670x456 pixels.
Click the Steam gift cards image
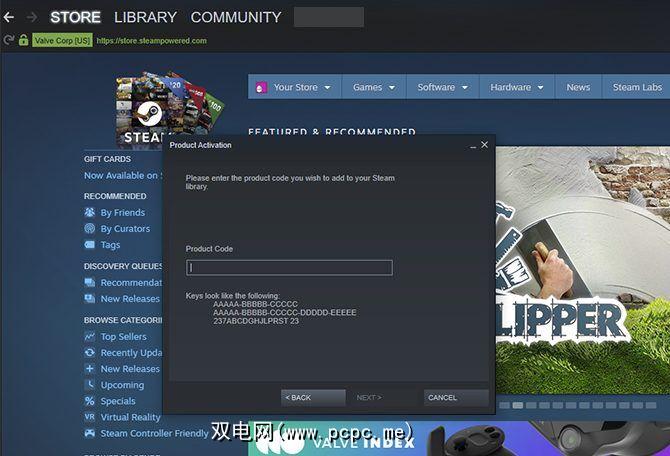[x=169, y=109]
